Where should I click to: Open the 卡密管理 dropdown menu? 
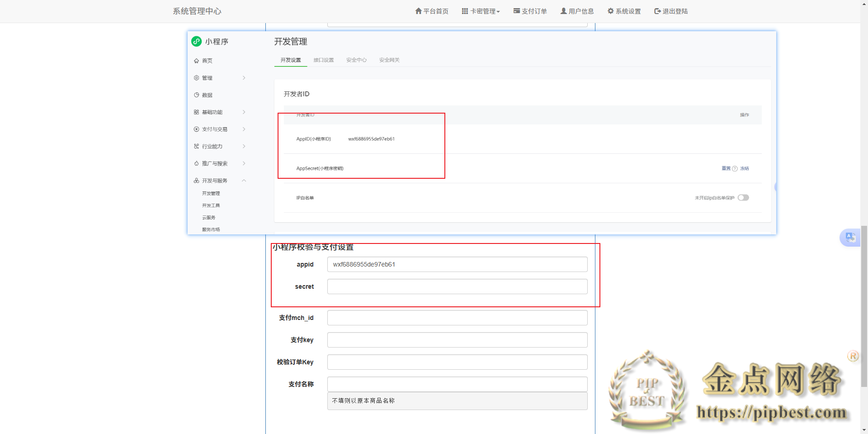coord(481,11)
